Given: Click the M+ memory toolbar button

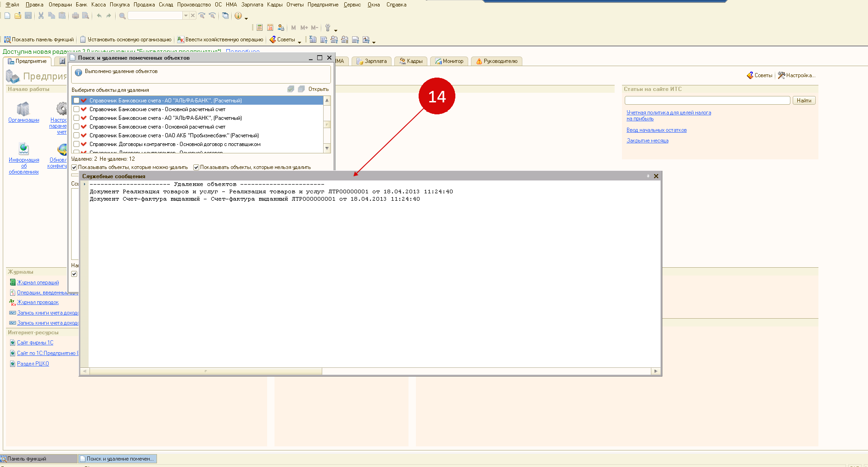Looking at the screenshot, I should point(304,28).
